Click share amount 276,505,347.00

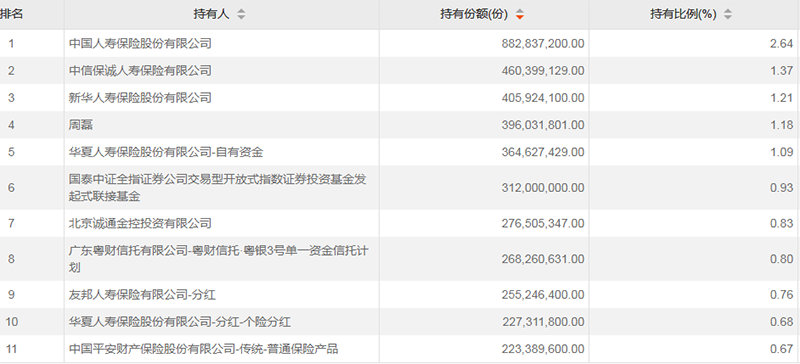(543, 223)
